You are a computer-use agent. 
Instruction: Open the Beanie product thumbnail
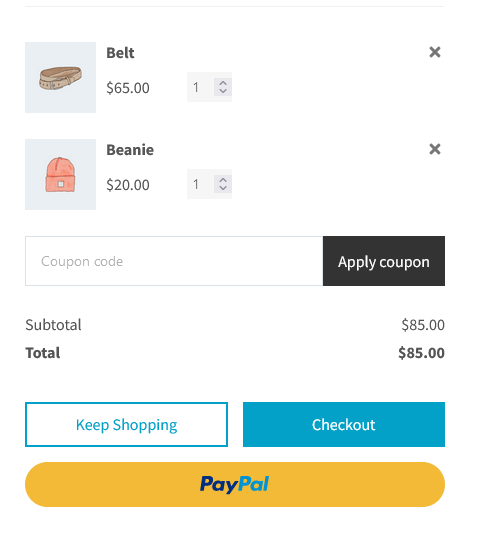point(61,174)
